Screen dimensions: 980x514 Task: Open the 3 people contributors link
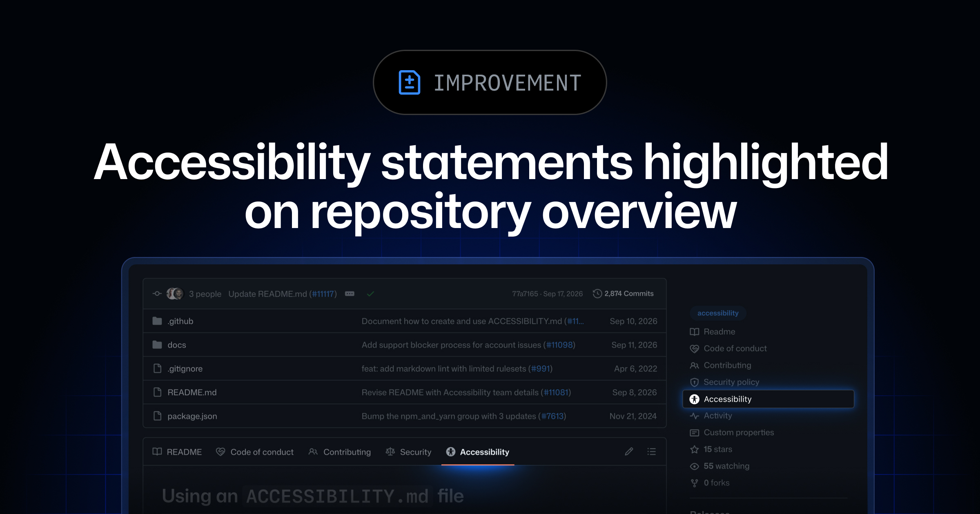[205, 294]
